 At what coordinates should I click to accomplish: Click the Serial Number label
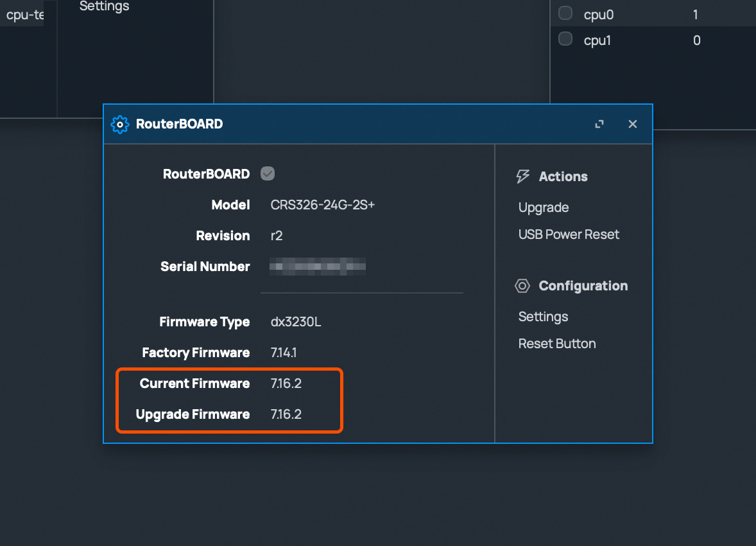pyautogui.click(x=205, y=267)
